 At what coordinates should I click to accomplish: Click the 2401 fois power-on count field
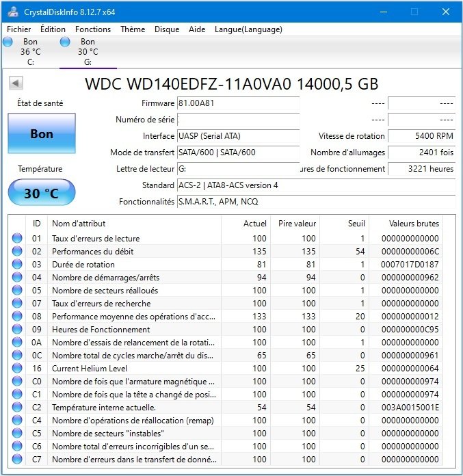[421, 153]
